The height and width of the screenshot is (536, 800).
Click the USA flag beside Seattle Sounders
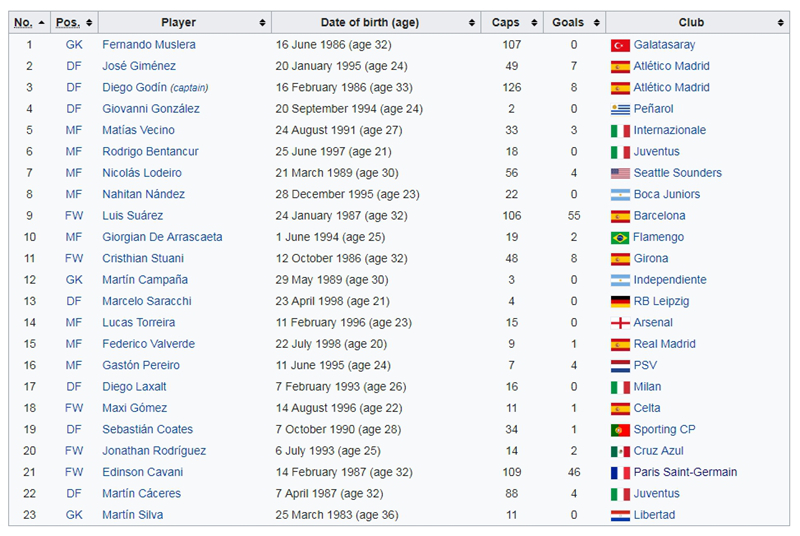(620, 173)
